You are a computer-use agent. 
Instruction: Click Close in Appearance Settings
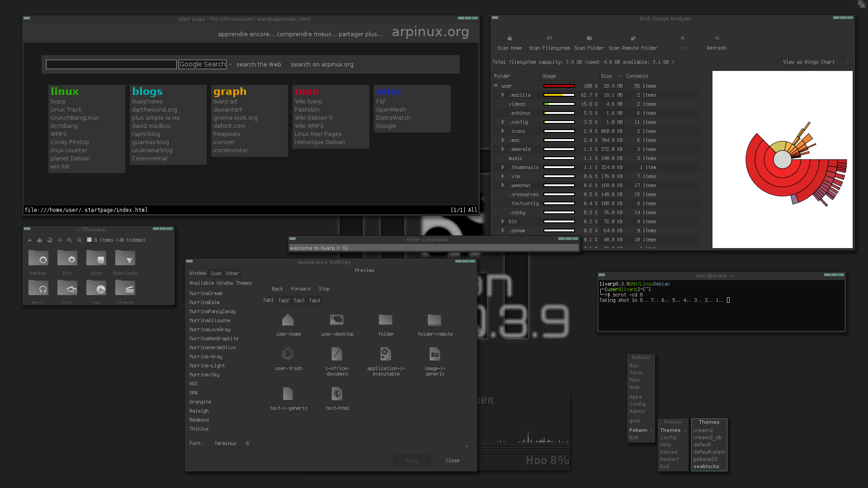[x=453, y=460]
